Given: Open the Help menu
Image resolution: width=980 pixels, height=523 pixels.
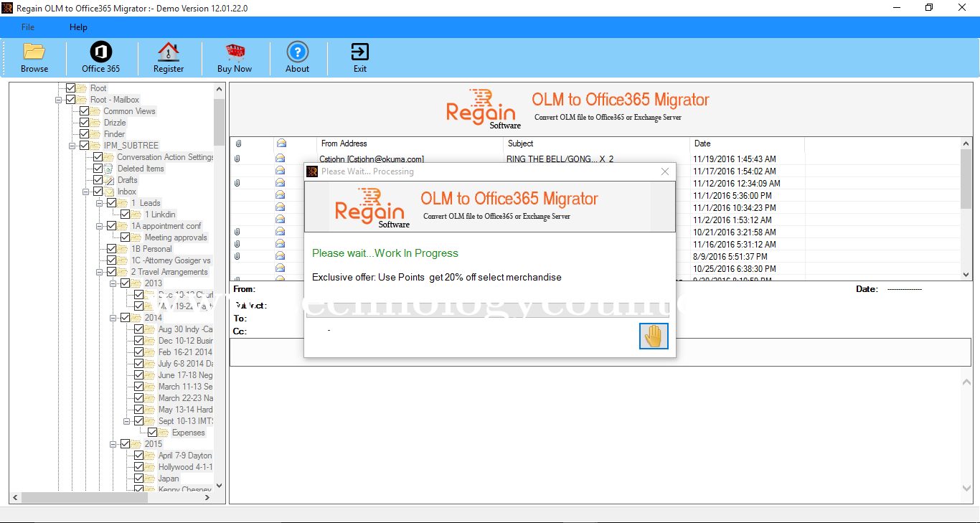Looking at the screenshot, I should (78, 27).
